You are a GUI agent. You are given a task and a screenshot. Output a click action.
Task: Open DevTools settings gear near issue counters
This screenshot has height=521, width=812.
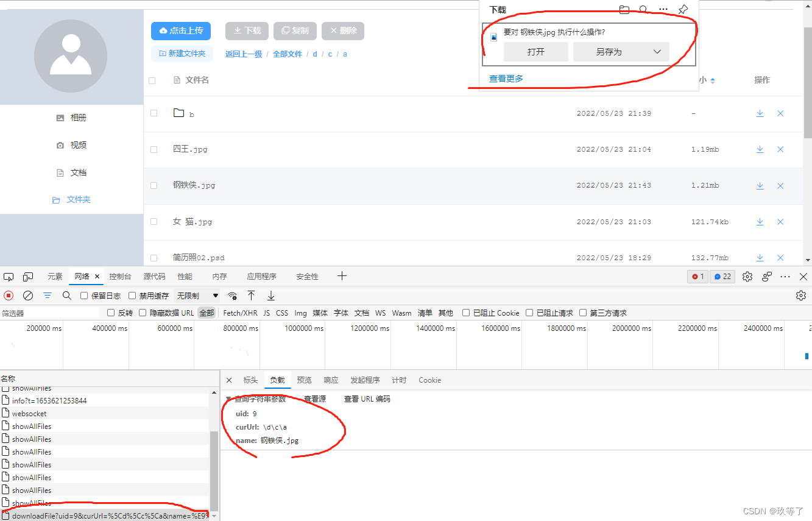(x=747, y=277)
